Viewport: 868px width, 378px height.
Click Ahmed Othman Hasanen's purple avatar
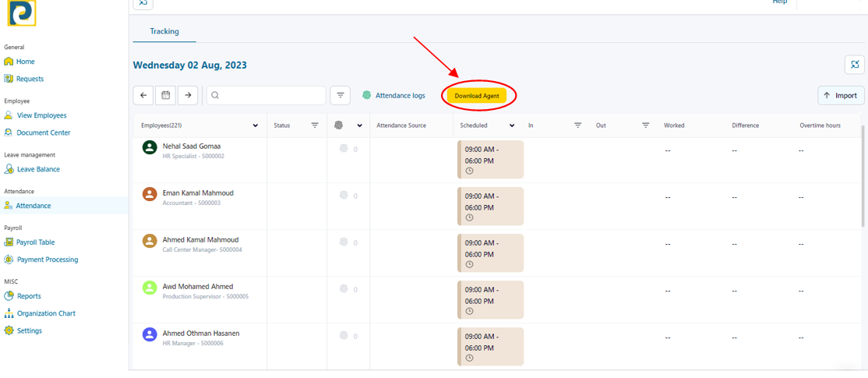coord(150,334)
